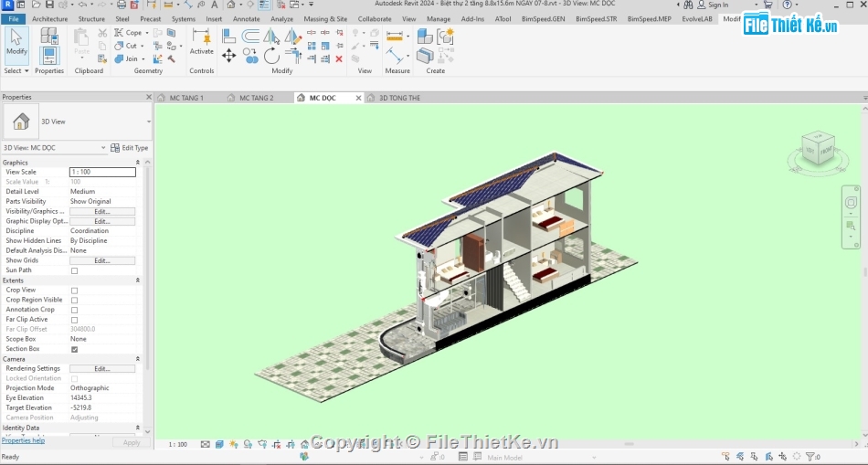Toggle the Annotation Crop checkbox
The image size is (868, 465).
point(74,311)
